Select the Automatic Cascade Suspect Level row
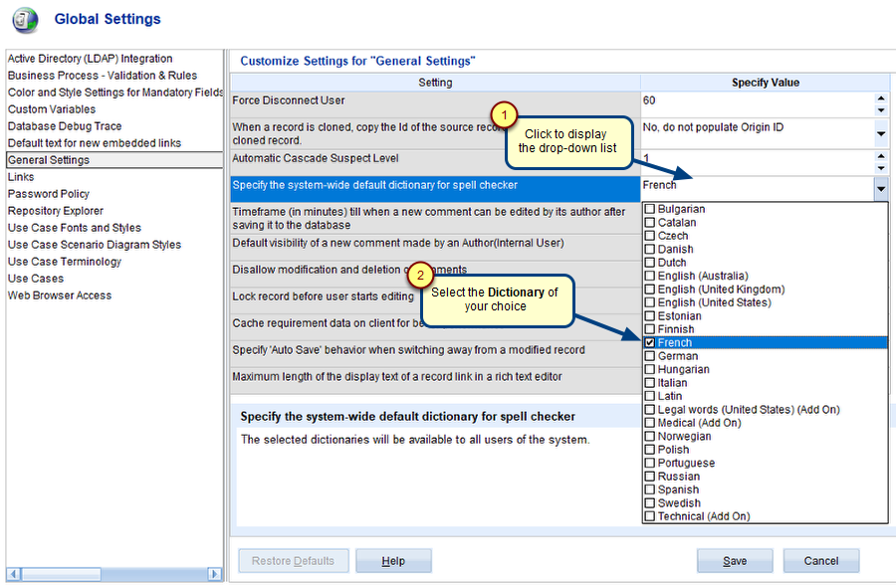 [x=435, y=163]
